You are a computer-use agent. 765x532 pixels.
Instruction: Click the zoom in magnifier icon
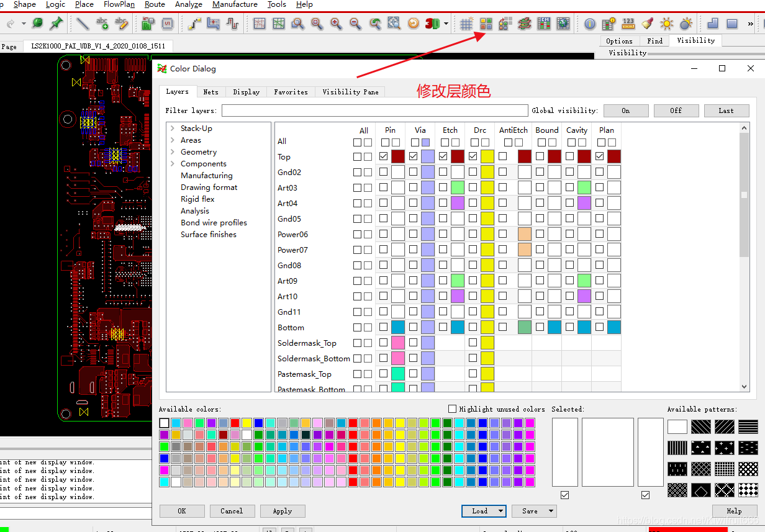pyautogui.click(x=336, y=24)
